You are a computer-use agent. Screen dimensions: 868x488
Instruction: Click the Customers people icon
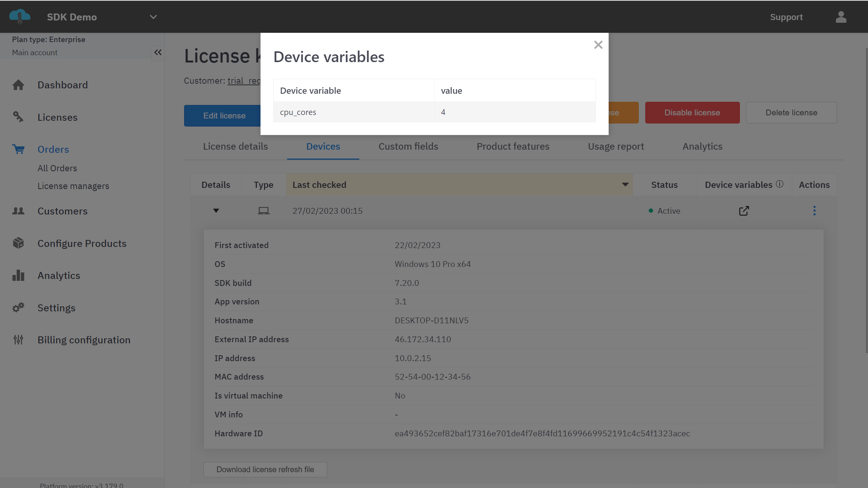tap(18, 211)
